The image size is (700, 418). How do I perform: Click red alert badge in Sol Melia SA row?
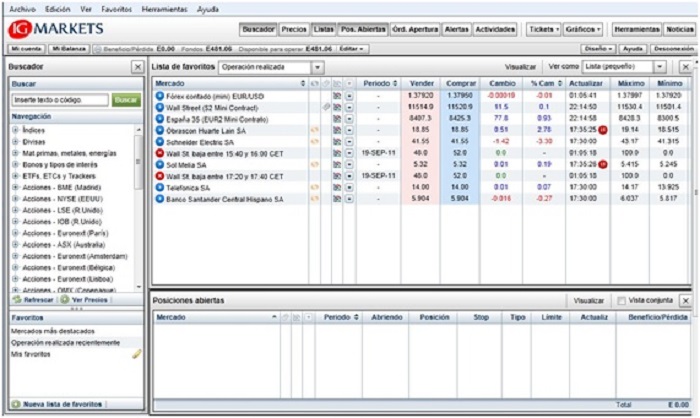point(603,165)
